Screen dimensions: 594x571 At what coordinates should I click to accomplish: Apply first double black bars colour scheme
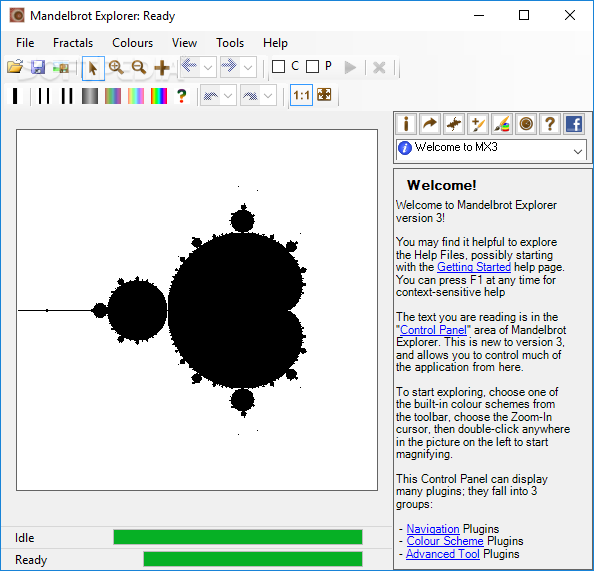coord(44,96)
